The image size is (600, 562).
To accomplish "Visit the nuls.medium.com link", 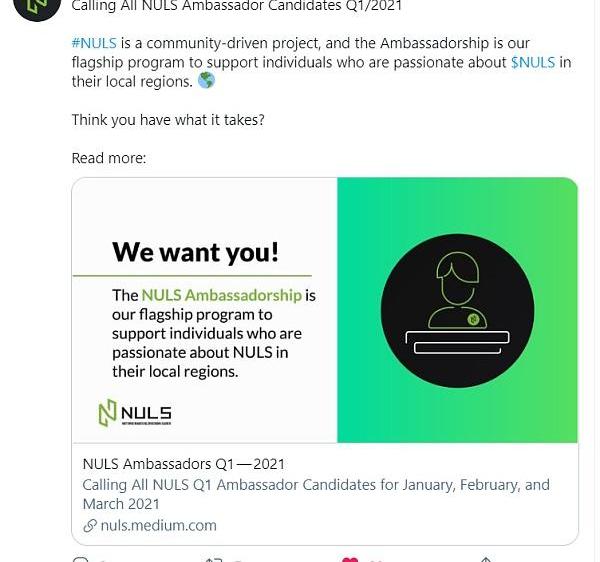I will pyautogui.click(x=158, y=525).
